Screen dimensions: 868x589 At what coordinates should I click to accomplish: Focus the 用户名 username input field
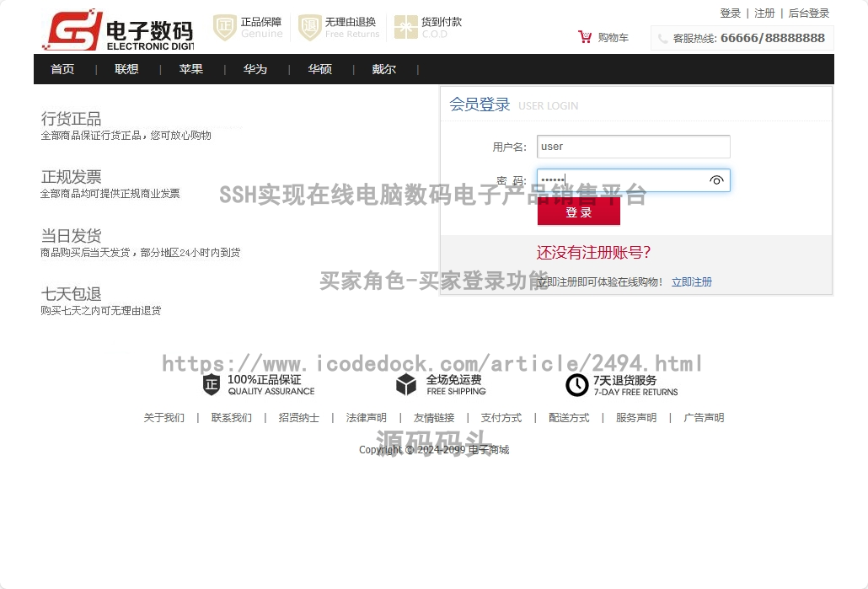(633, 147)
